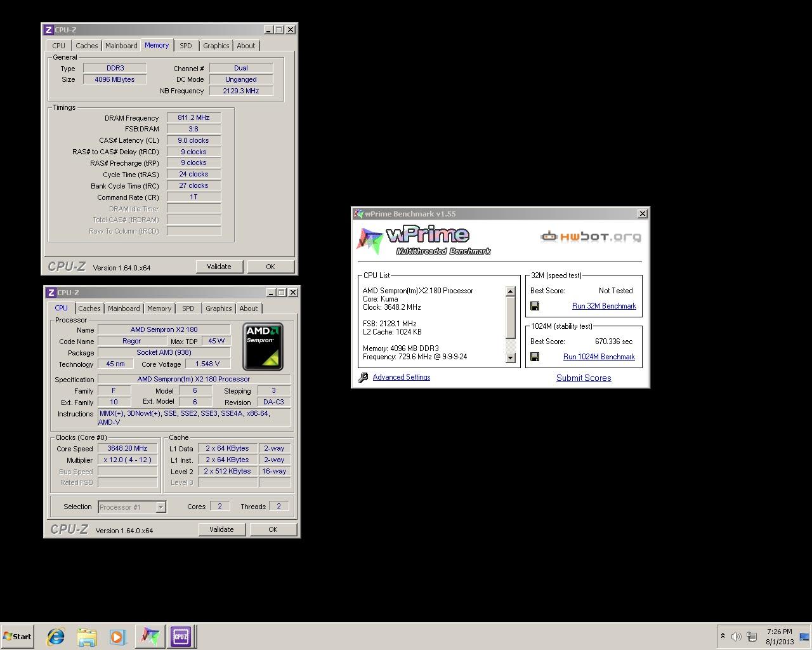812x650 pixels.
Task: Switch to wPrime taskbar icon
Action: [x=150, y=637]
